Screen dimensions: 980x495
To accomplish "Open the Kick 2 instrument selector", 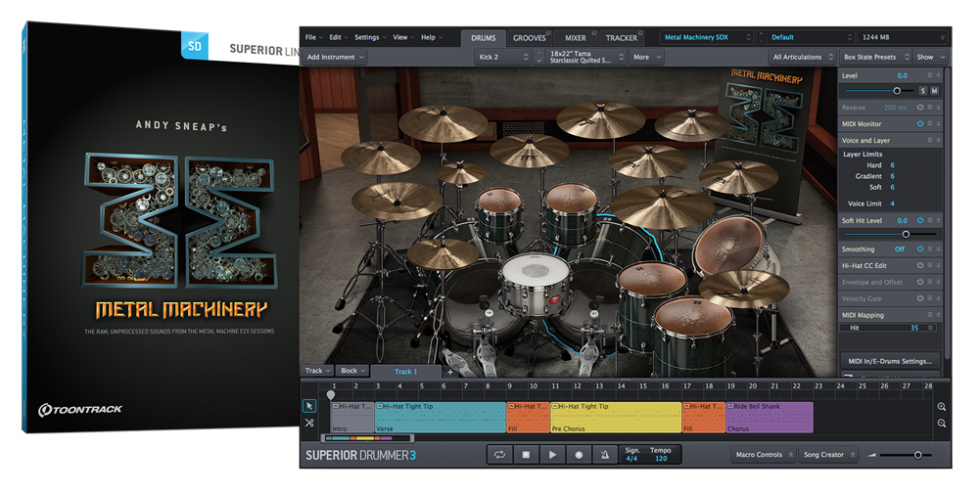I will point(502,57).
